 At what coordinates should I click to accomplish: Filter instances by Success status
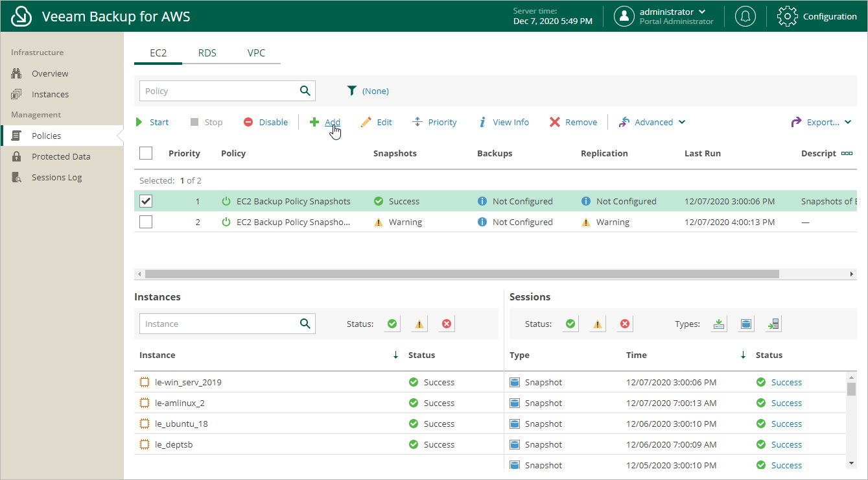tap(392, 324)
